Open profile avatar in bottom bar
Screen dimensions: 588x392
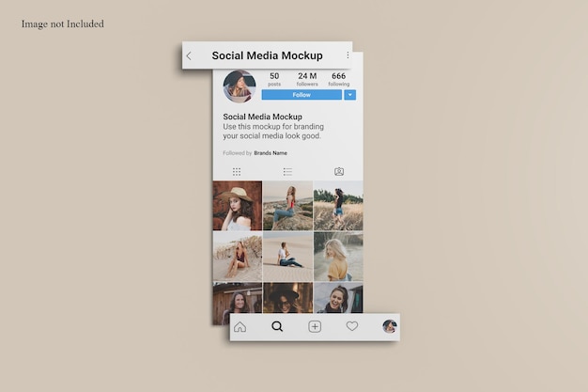(x=390, y=326)
